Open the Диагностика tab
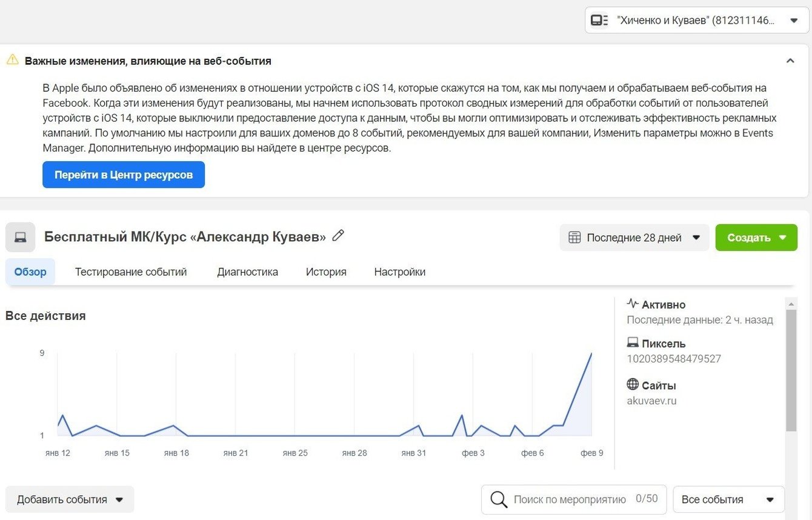This screenshot has width=812, height=520. click(x=247, y=272)
